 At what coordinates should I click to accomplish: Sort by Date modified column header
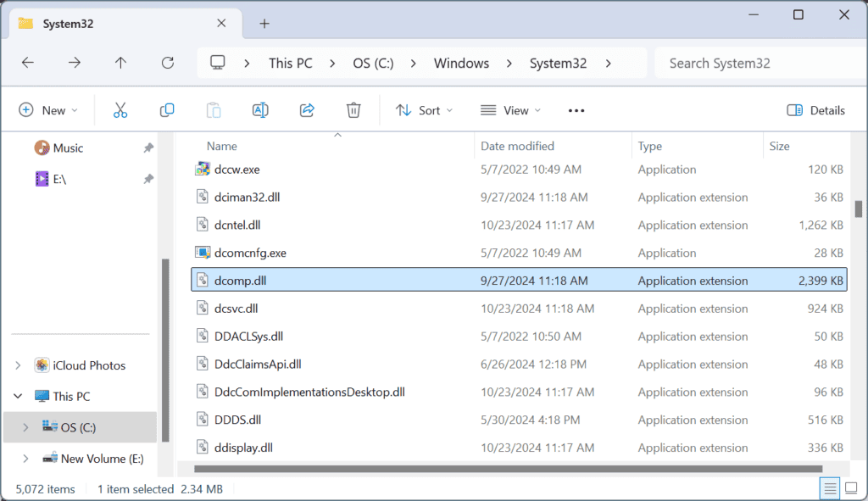pyautogui.click(x=517, y=146)
